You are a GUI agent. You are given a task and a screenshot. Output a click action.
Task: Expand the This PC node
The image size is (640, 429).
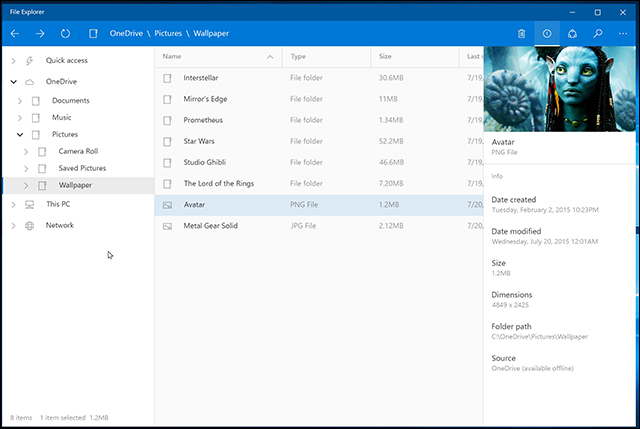pos(13,204)
